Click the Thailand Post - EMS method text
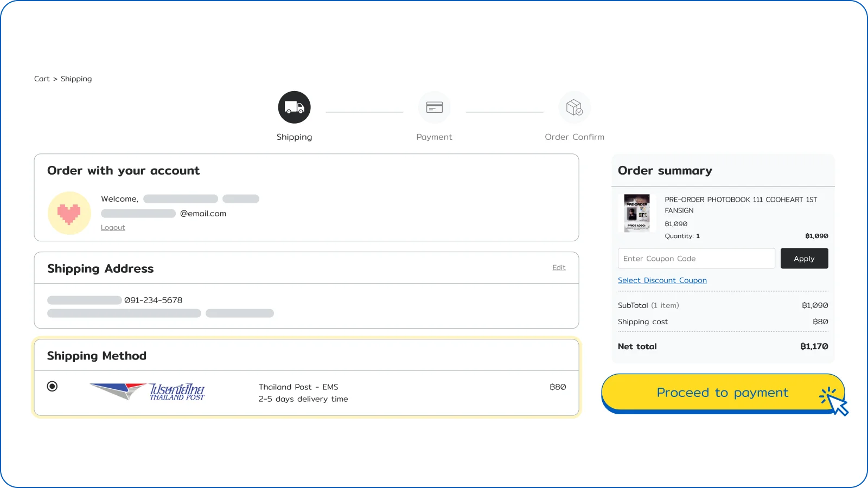 298,387
